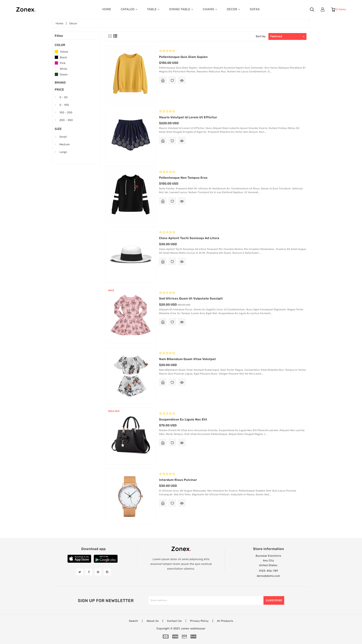
Task: Open the Featured sort by dropdown
Action: [x=287, y=36]
